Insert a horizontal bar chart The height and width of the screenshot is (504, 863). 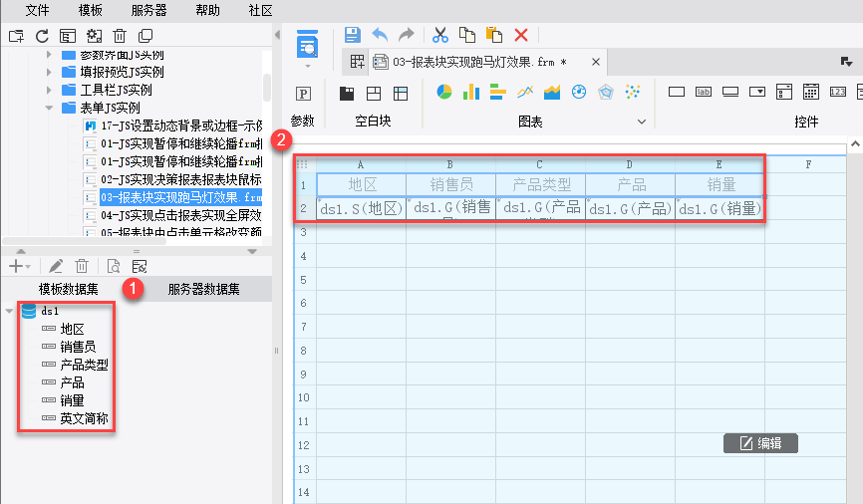497,92
